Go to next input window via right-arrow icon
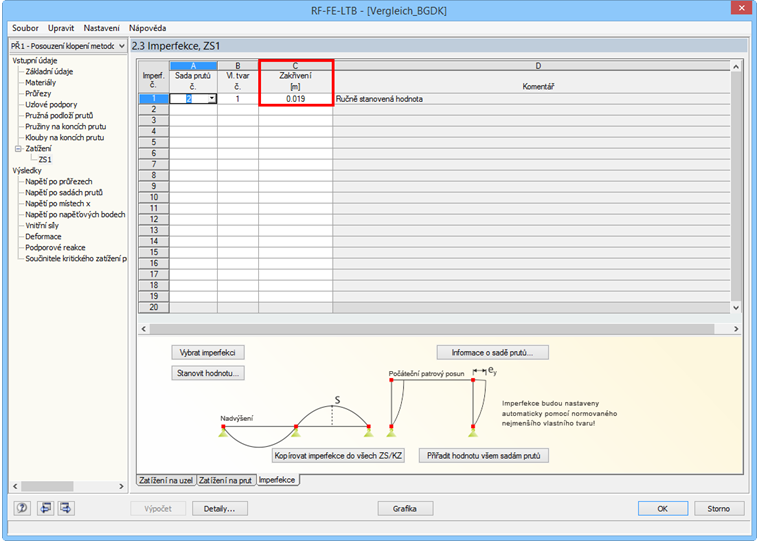This screenshot has width=760, height=541. pyautogui.click(x=65, y=508)
